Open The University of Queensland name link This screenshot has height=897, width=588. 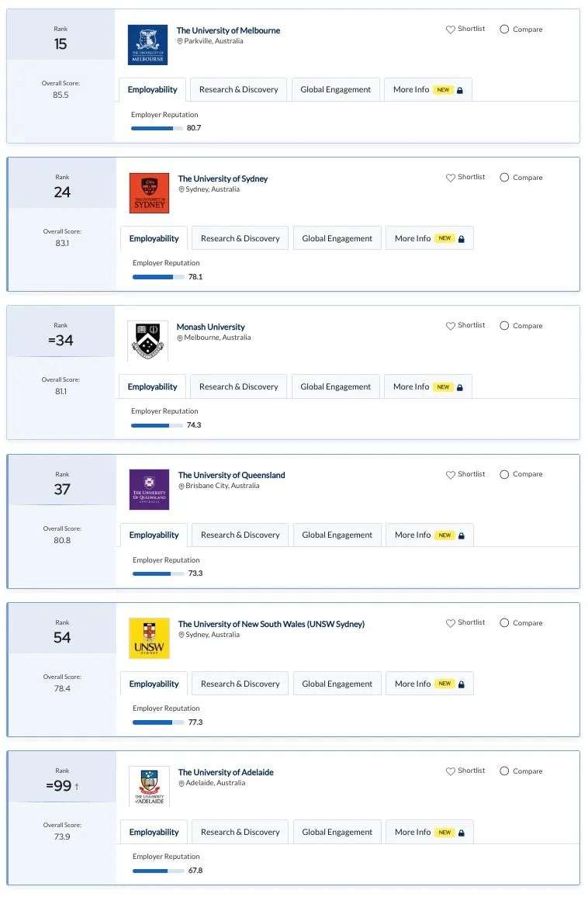click(x=231, y=476)
